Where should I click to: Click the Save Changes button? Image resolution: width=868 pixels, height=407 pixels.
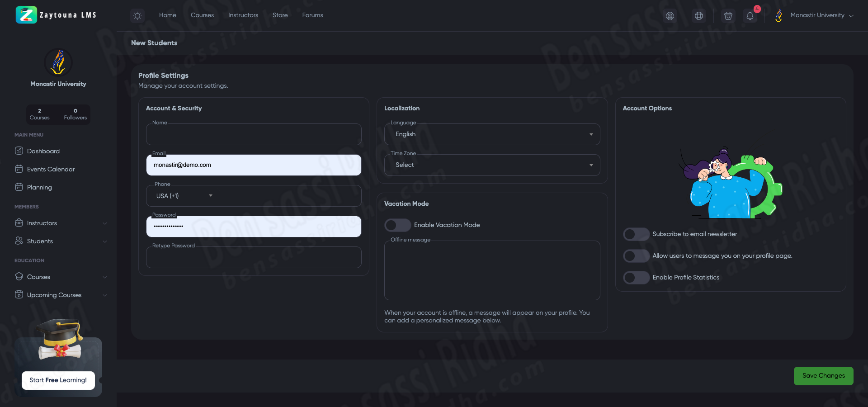(823, 376)
